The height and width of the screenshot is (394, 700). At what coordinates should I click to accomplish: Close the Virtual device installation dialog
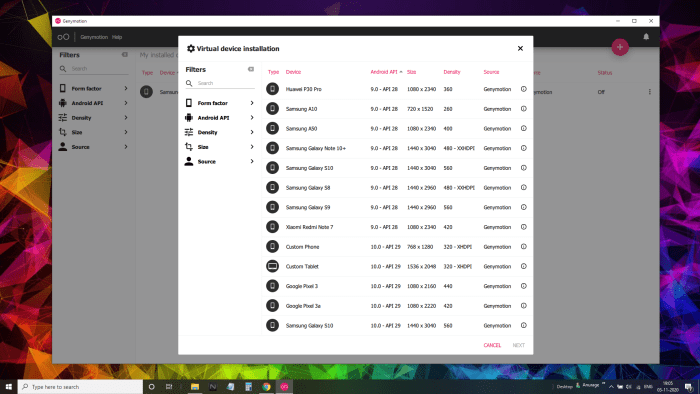(x=520, y=48)
